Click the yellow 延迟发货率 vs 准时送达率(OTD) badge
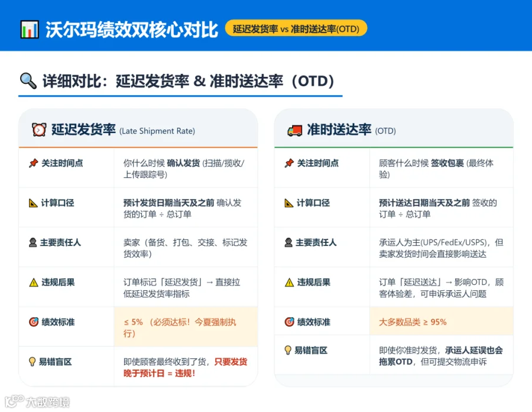Viewport: 532px width, 412px height. pyautogui.click(x=296, y=28)
